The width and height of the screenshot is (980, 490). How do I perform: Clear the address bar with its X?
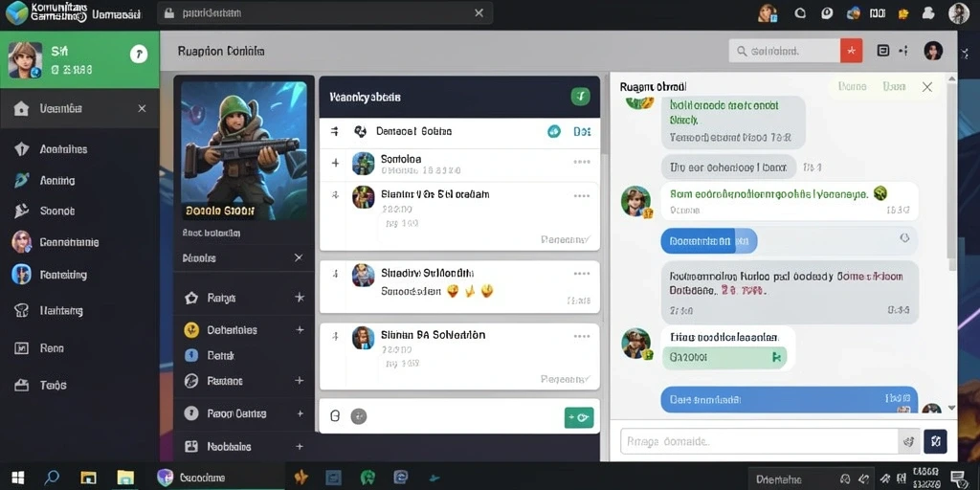479,12
